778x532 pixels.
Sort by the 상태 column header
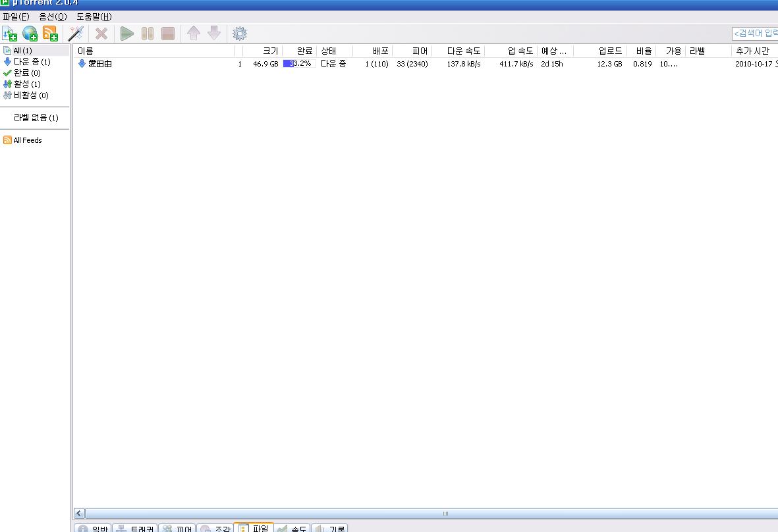click(335, 51)
